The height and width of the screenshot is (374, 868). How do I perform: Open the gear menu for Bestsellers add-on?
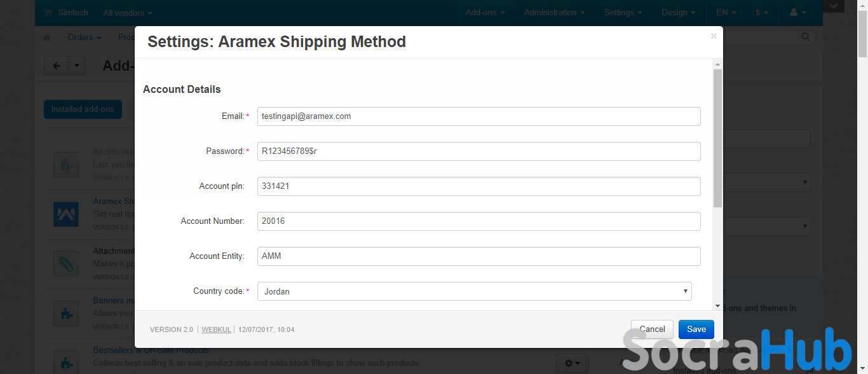coord(572,363)
